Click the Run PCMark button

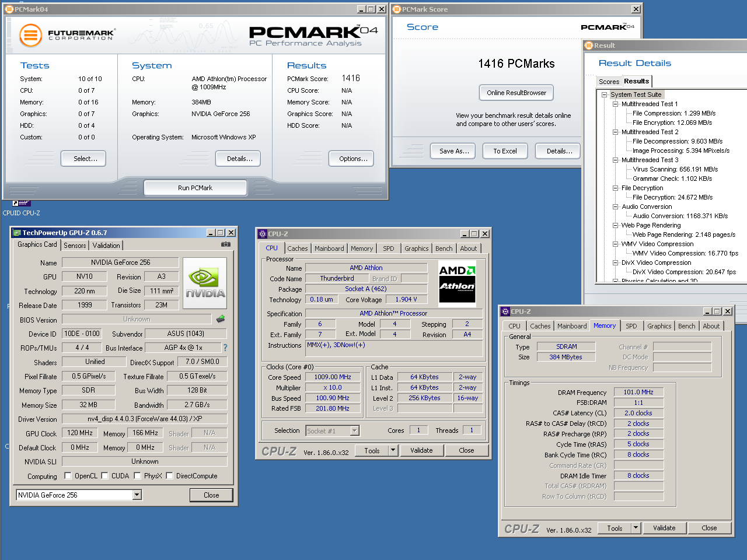click(x=195, y=188)
